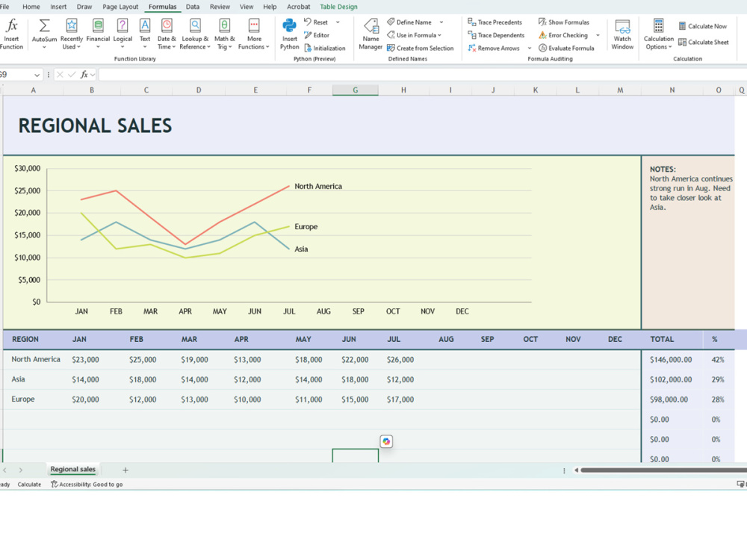Open Recently Used functions star icon
747x560 pixels.
point(72,25)
